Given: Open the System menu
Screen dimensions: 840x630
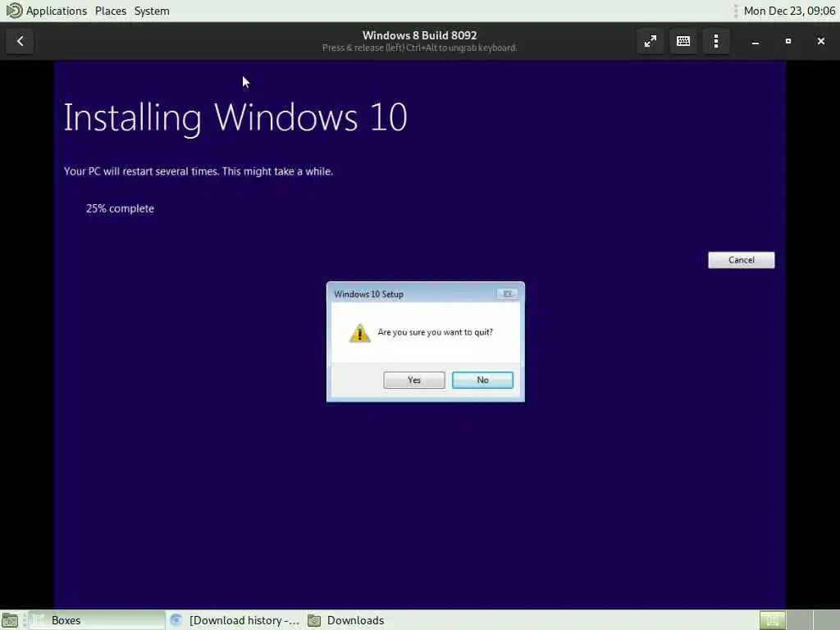Looking at the screenshot, I should pyautogui.click(x=152, y=11).
